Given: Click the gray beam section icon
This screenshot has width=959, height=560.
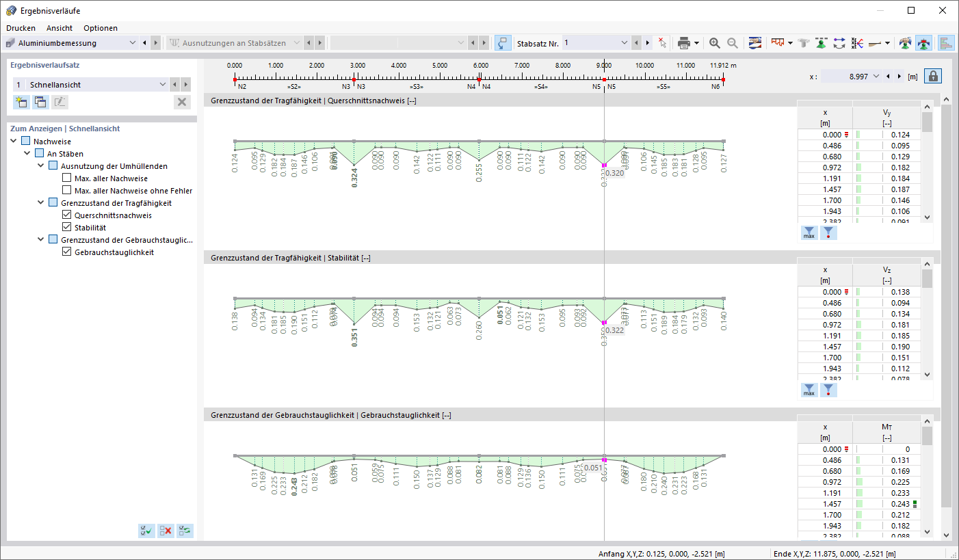Looking at the screenshot, I should pos(804,43).
